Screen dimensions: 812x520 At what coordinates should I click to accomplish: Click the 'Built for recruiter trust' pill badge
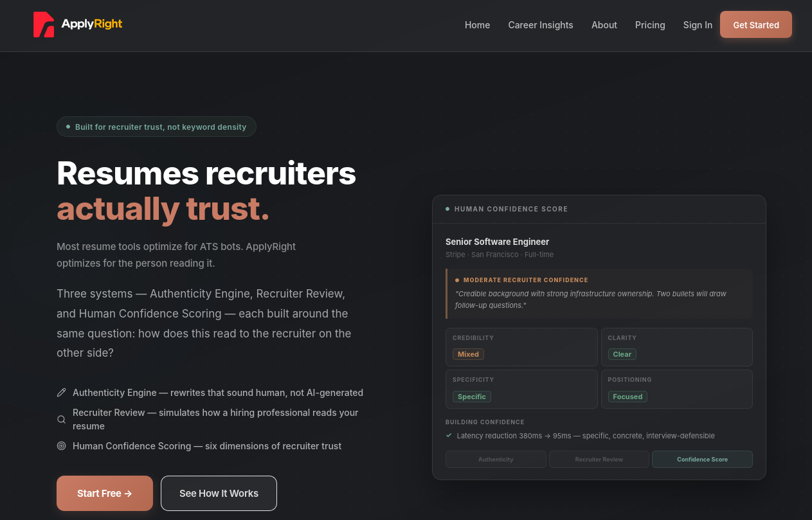click(x=156, y=127)
